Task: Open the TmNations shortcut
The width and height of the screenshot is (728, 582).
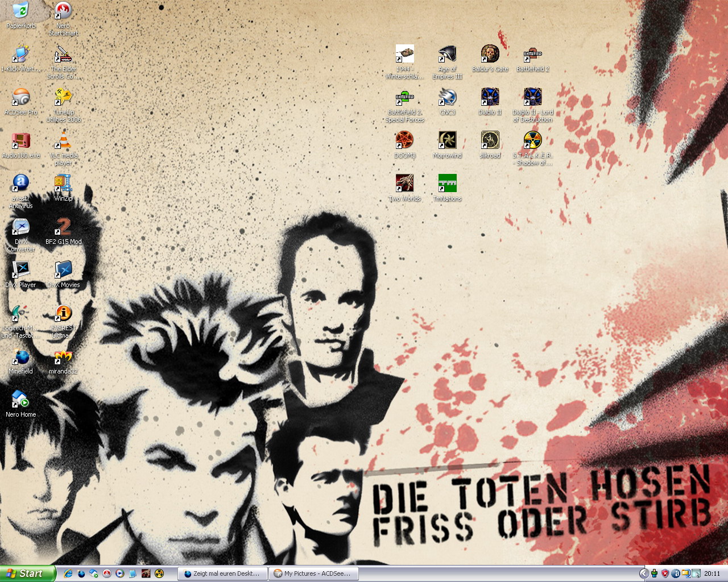Action: (447, 188)
